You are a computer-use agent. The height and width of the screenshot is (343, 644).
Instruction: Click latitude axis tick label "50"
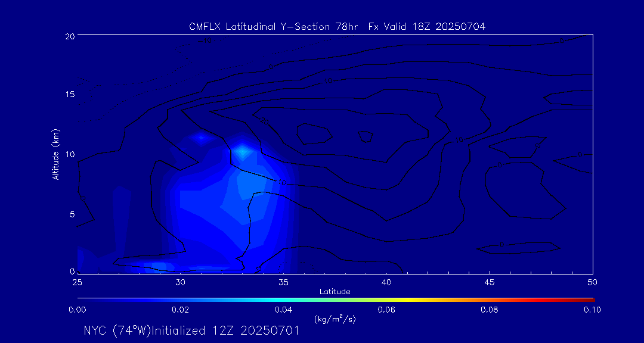coord(592,282)
